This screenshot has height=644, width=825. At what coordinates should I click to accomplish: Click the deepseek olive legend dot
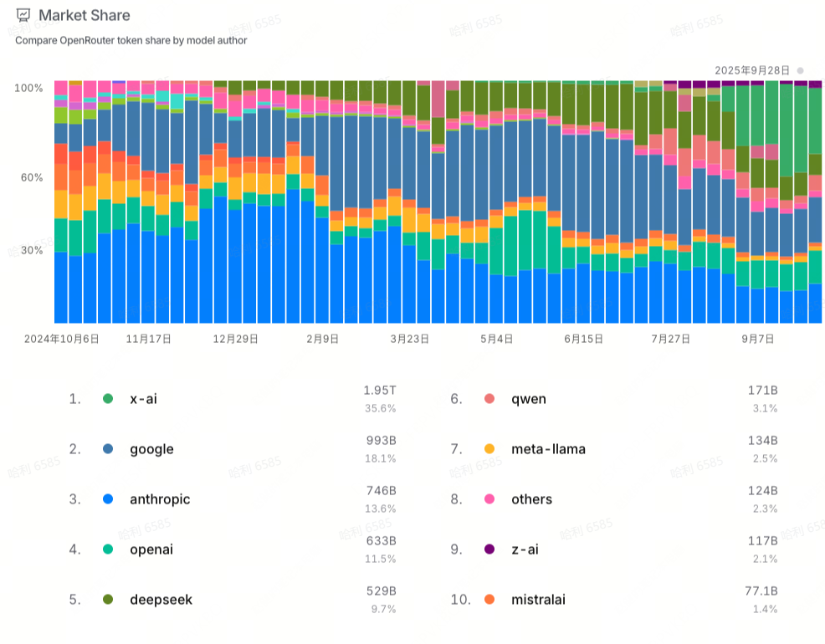108,600
